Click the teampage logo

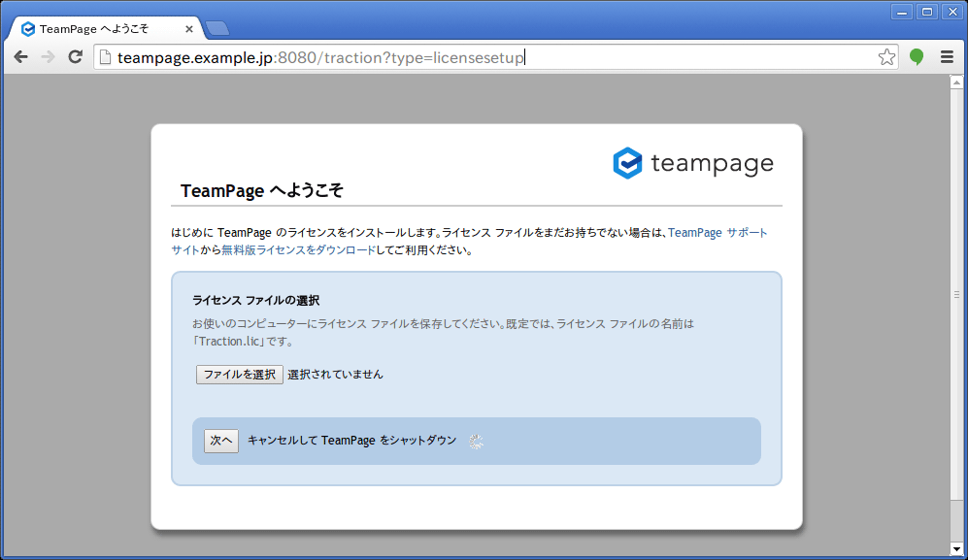[693, 163]
